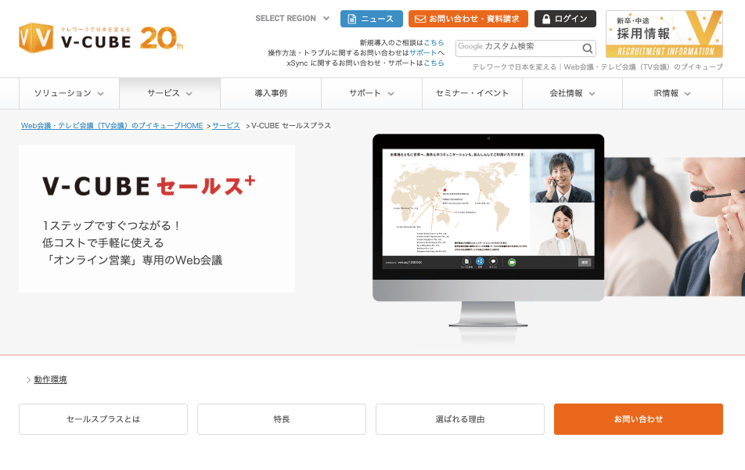
Task: Click the ニュース button
Action: [x=372, y=19]
